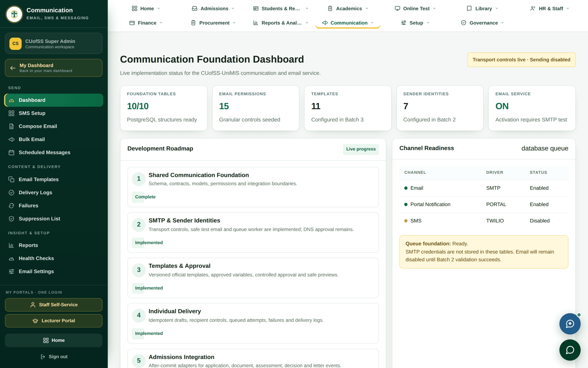Expand the Admissions dropdown chevron
Image resolution: width=588 pixels, height=368 pixels.
pos(233,9)
